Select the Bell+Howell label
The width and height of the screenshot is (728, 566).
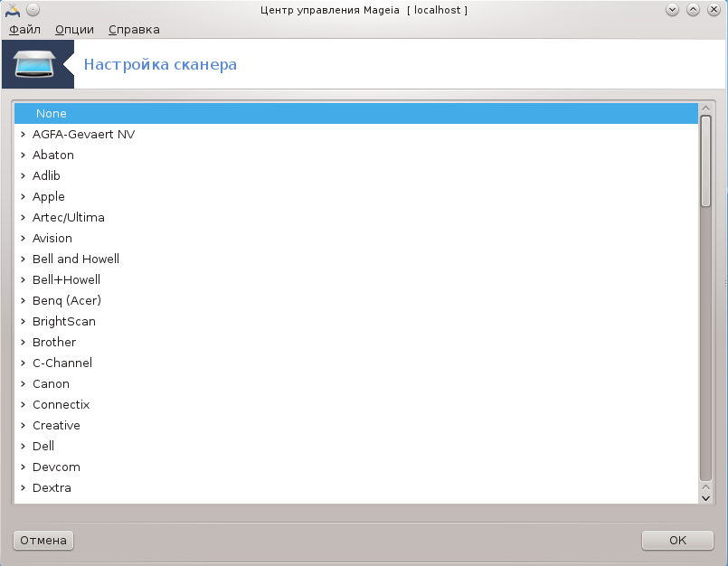tap(66, 280)
